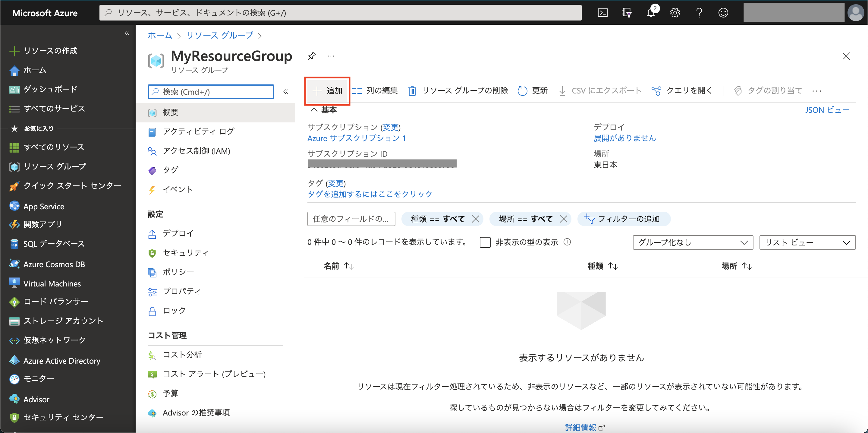The height and width of the screenshot is (433, 868).
Task: Open Azure Cosmos DB from favorites
Action: (x=54, y=264)
